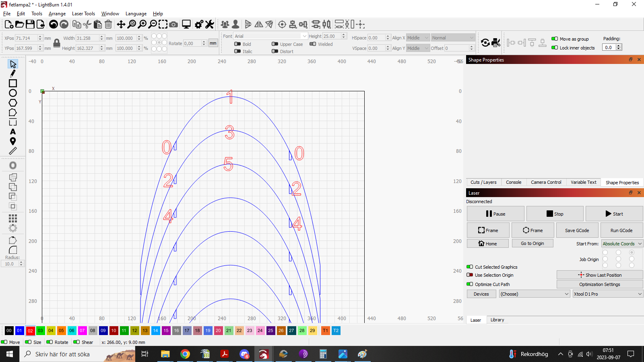Select orange layer color swatch 05
The image size is (644, 362).
pyautogui.click(x=61, y=331)
